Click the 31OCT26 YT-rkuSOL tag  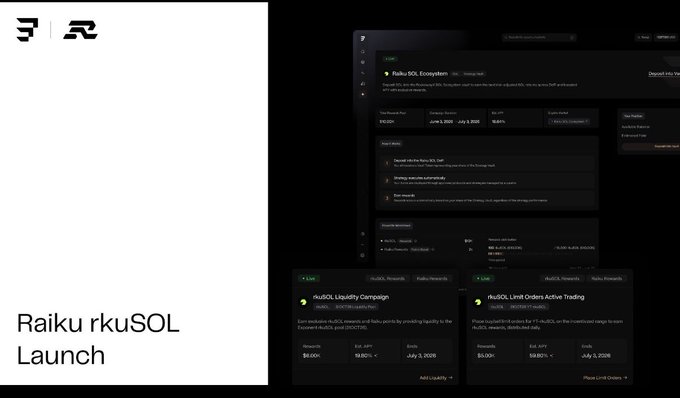click(x=528, y=307)
